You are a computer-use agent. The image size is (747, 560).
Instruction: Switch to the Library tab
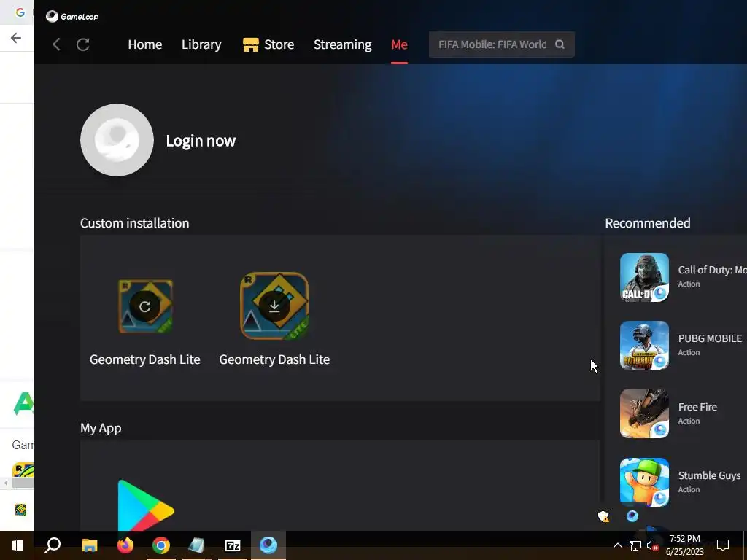(201, 44)
